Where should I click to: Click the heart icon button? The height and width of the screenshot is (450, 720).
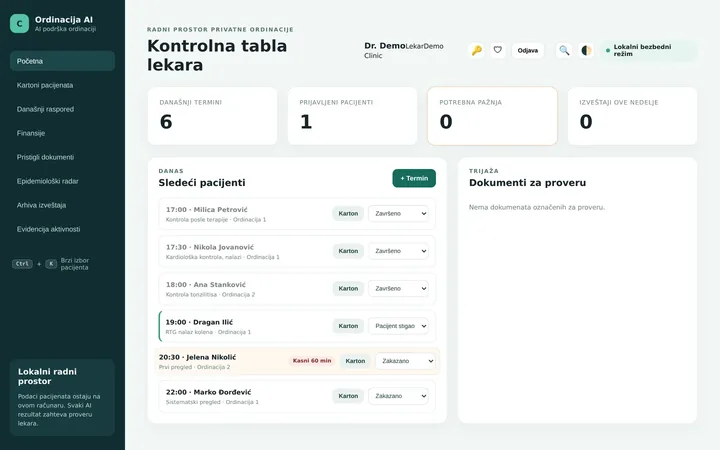click(498, 50)
